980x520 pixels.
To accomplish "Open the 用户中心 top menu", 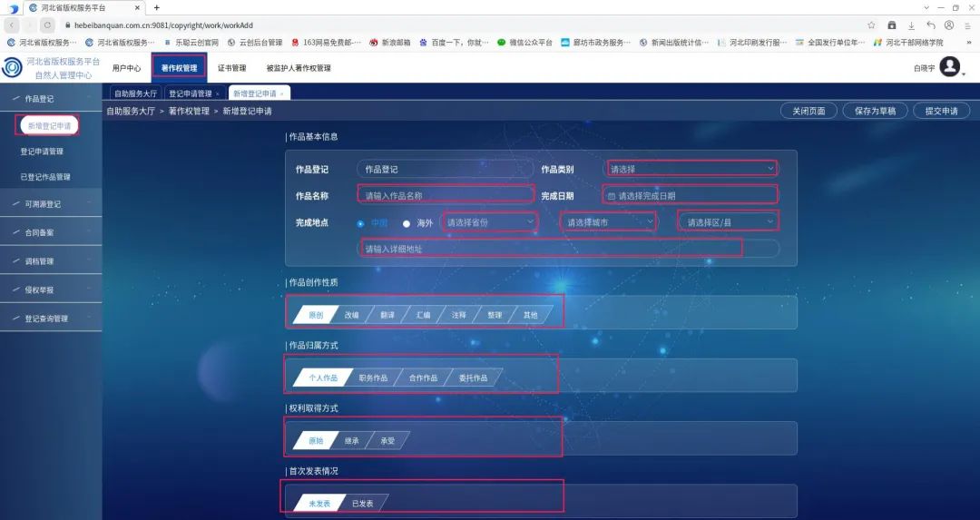I will 126,67.
